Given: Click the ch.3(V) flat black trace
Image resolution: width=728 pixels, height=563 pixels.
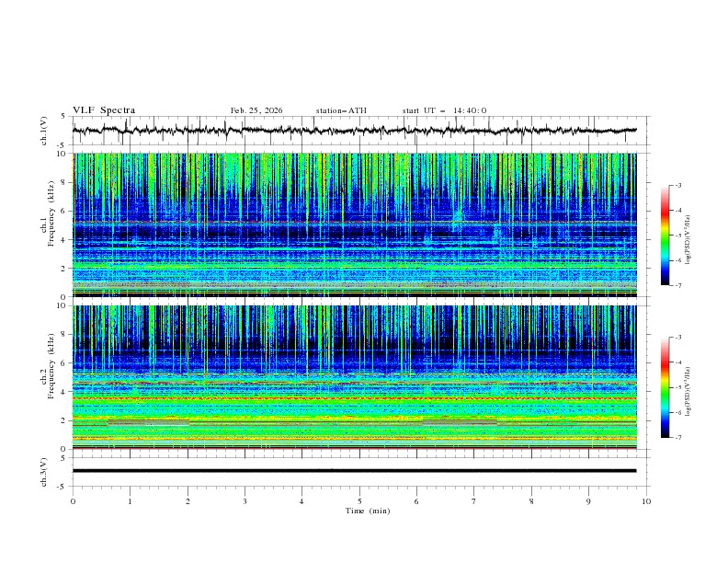Looking at the screenshot, I should 354,471.
